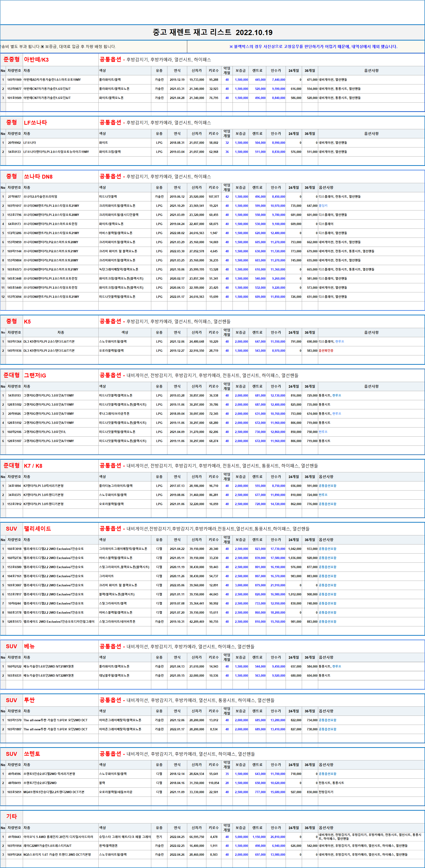Click plate number '101호9509'
Screen dimensions: 425x868
(x=14, y=98)
